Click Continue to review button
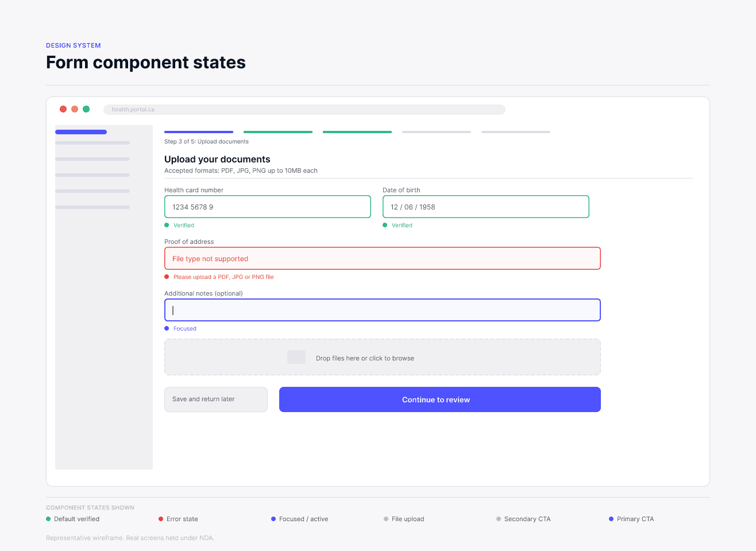 (440, 399)
